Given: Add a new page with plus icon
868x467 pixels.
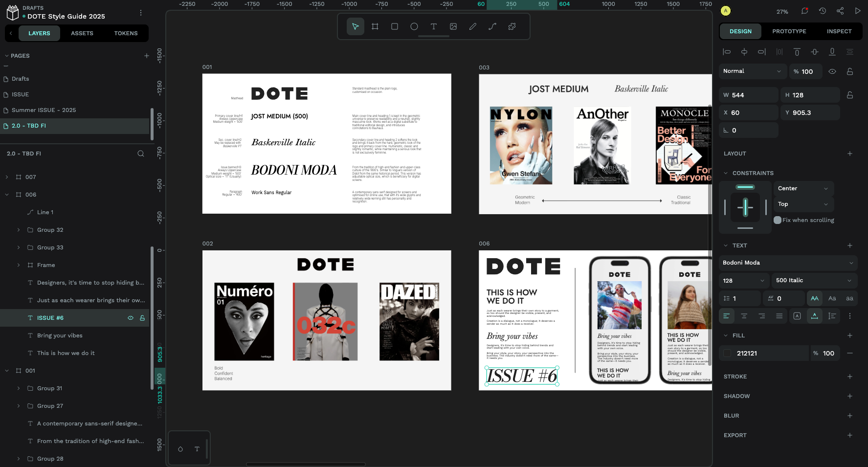Looking at the screenshot, I should click(147, 56).
